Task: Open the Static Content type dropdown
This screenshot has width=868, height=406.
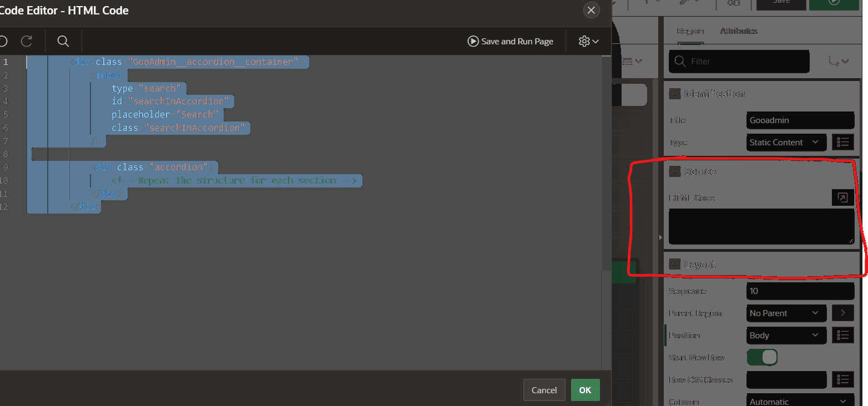Action: [x=786, y=142]
